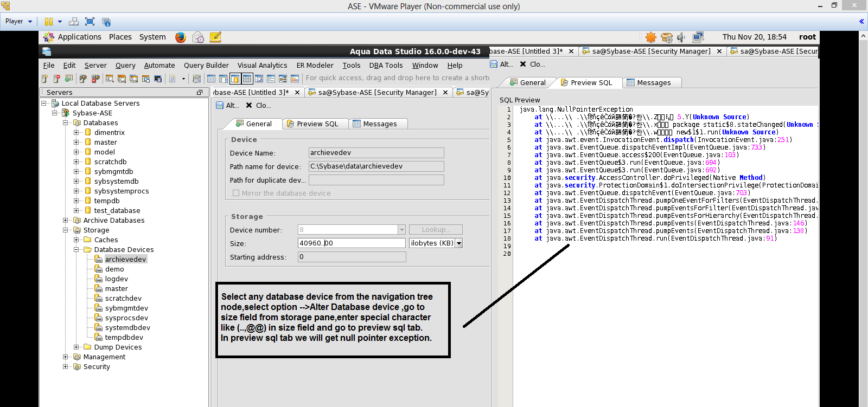
Task: Click VMware Send Ctrl+Alt+Del icon
Action: point(74,22)
